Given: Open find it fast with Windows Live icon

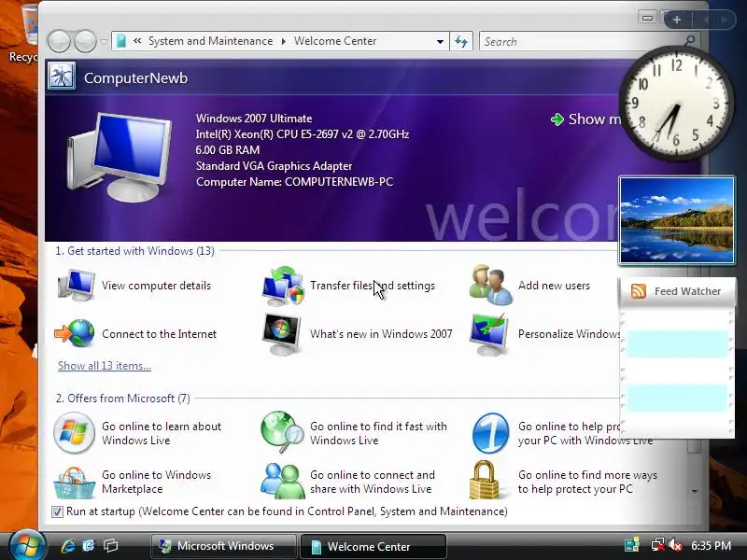Looking at the screenshot, I should (x=282, y=432).
